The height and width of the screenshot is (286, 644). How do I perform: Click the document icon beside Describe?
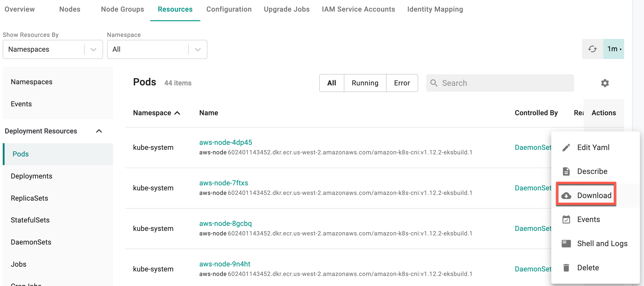[566, 171]
